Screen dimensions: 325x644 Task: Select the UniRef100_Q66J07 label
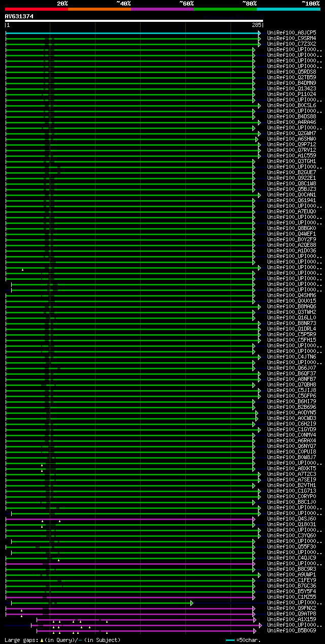[291, 368]
